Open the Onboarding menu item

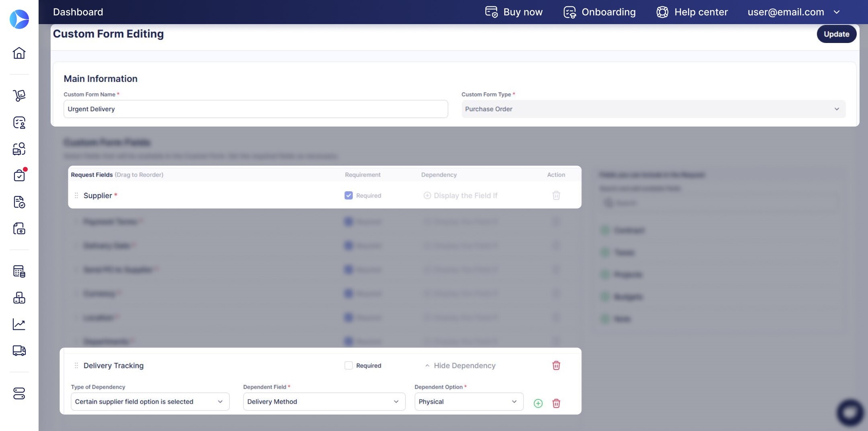(x=600, y=12)
